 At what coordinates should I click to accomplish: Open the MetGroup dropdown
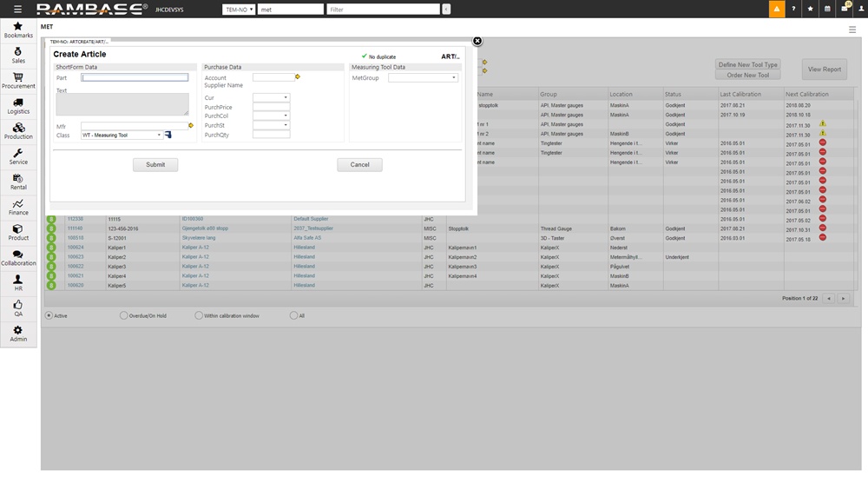pyautogui.click(x=454, y=78)
